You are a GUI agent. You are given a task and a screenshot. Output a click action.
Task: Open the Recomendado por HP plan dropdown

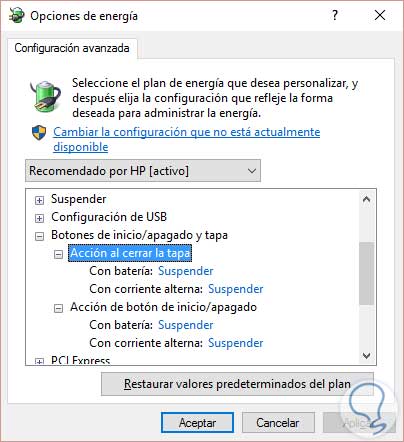[x=143, y=171]
